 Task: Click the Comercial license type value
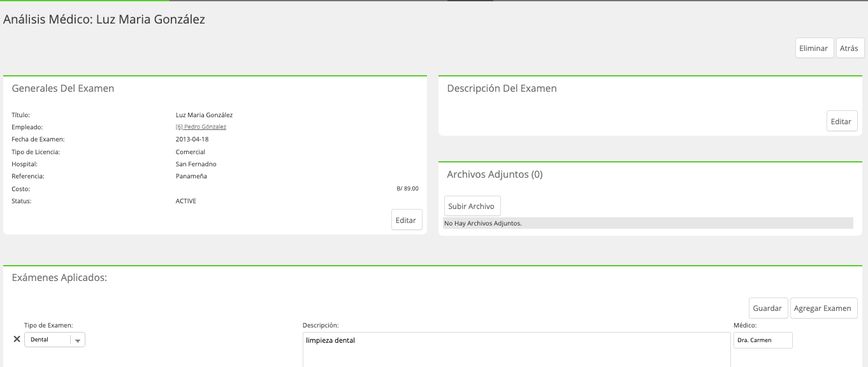click(191, 152)
